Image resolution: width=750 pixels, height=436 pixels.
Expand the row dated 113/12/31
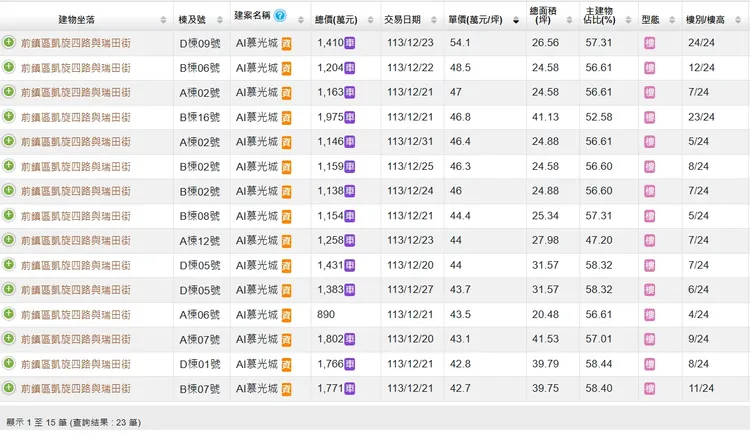[x=9, y=141]
